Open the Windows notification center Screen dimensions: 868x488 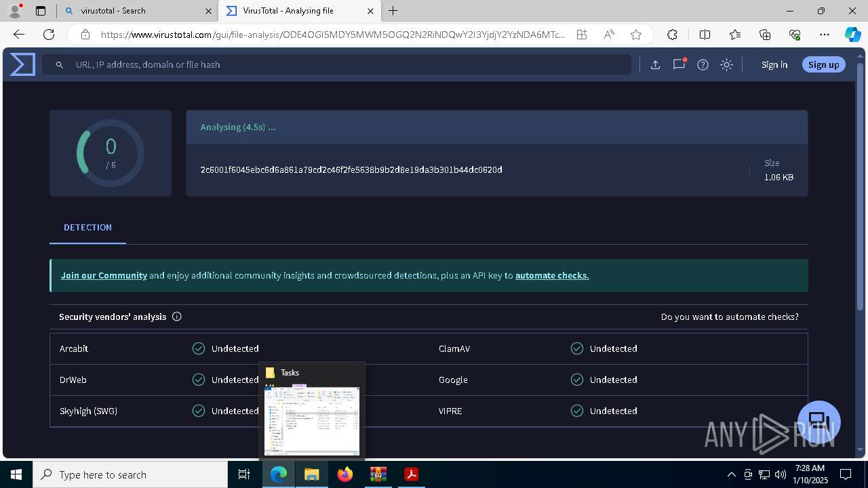click(846, 474)
